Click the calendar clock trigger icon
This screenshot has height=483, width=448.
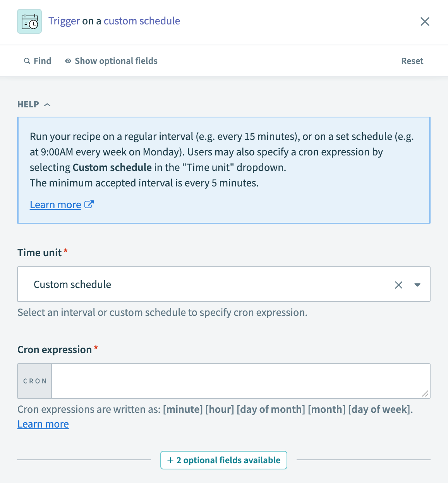pyautogui.click(x=29, y=22)
